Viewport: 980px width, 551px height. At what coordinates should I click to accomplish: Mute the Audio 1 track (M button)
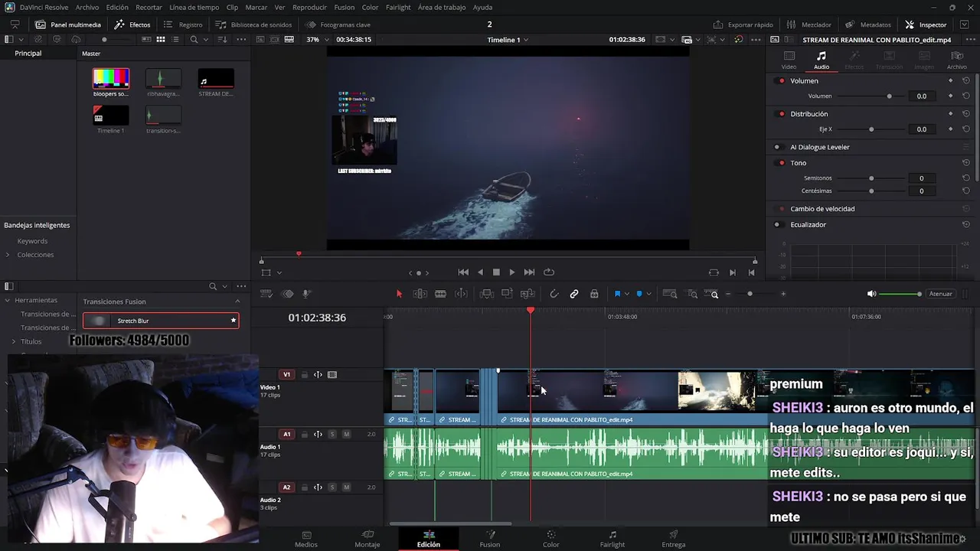[x=346, y=435]
